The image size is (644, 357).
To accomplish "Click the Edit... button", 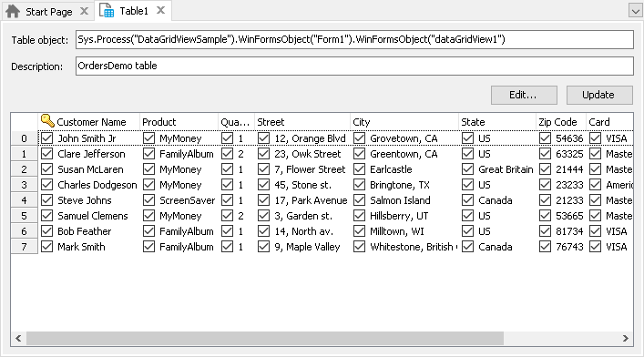I will click(x=524, y=95).
